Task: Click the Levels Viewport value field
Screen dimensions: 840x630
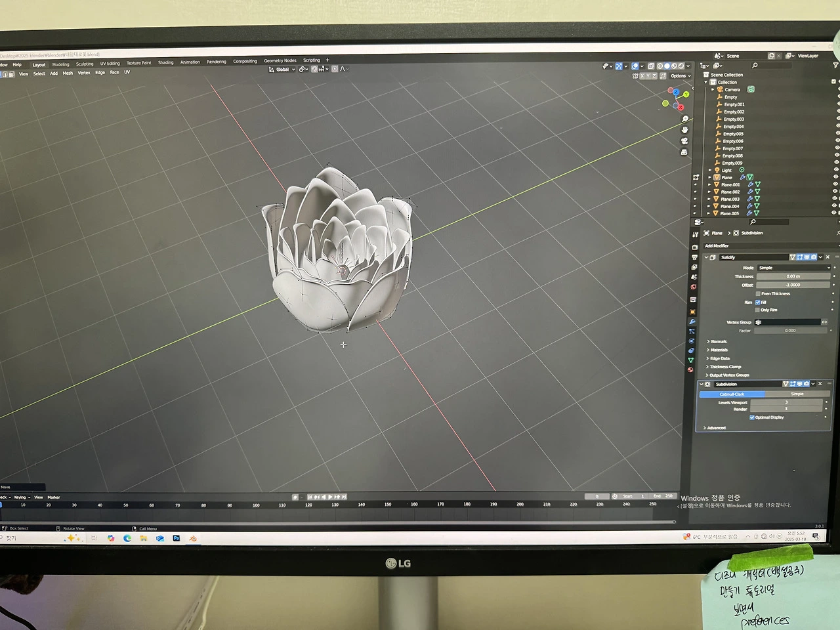Action: coord(787,402)
